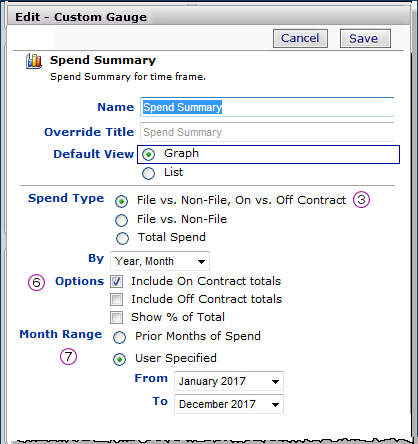The image size is (418, 444).
Task: Select Prior Months of Spend option
Action: [x=119, y=337]
